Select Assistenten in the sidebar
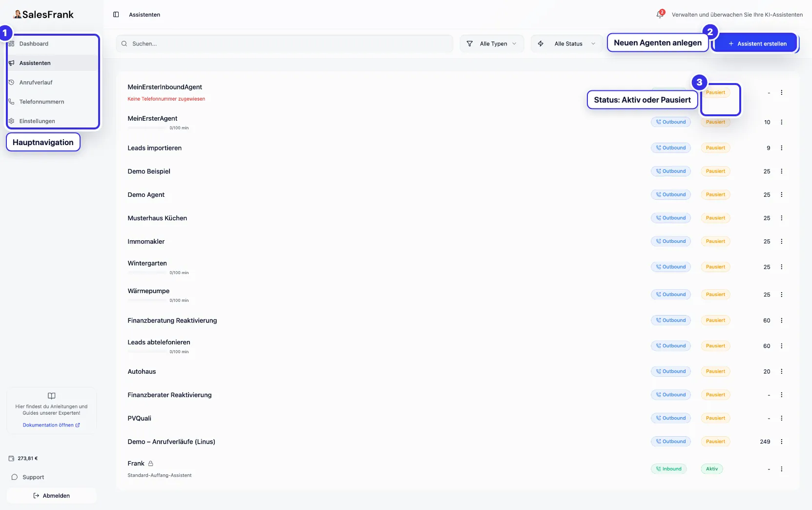The height and width of the screenshot is (510, 812). 53,63
